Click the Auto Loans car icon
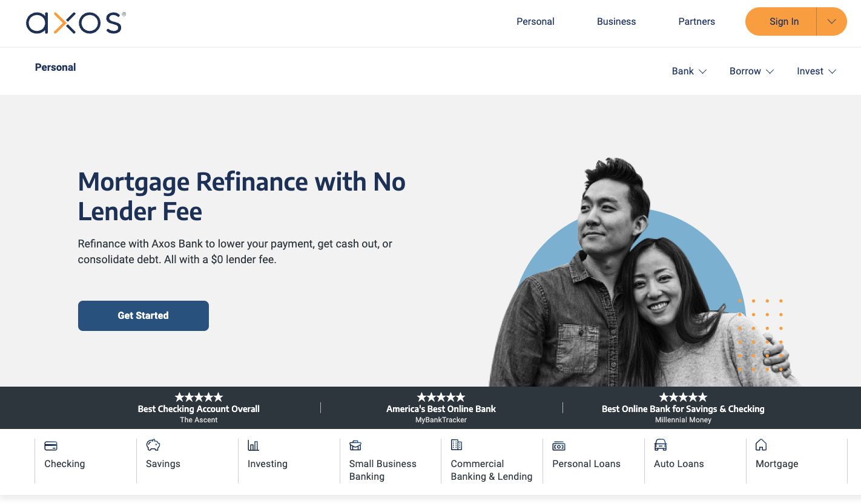 pos(661,445)
